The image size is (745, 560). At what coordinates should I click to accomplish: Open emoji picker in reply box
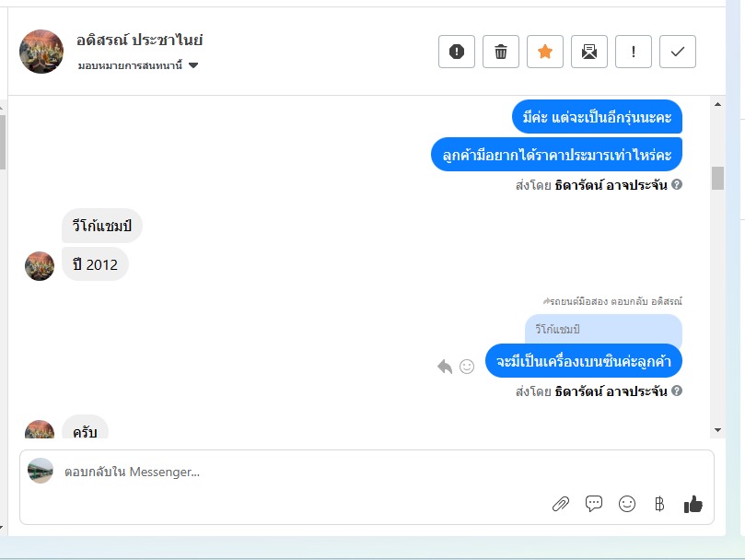[627, 504]
